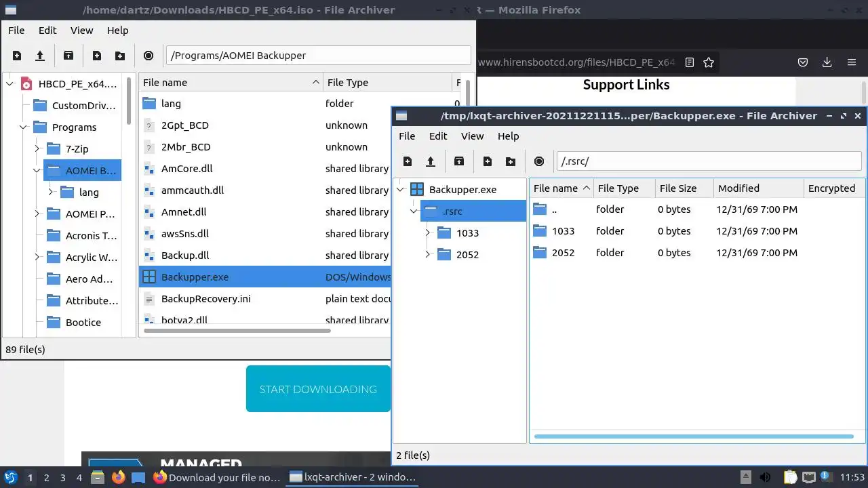Click new archive icon in HBCD_PE_x64.iso window
The image size is (868, 488).
[17, 56]
